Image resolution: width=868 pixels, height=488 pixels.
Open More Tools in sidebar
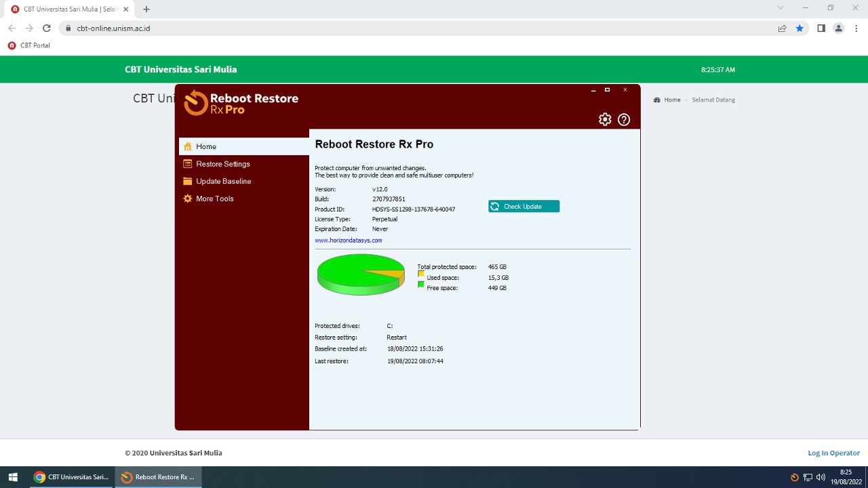pos(214,199)
